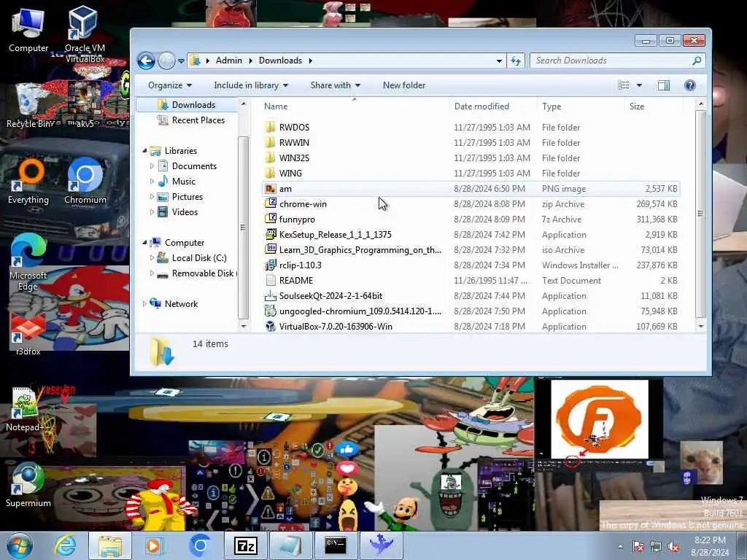
Task: Click the Windows Start button
Action: (x=20, y=545)
